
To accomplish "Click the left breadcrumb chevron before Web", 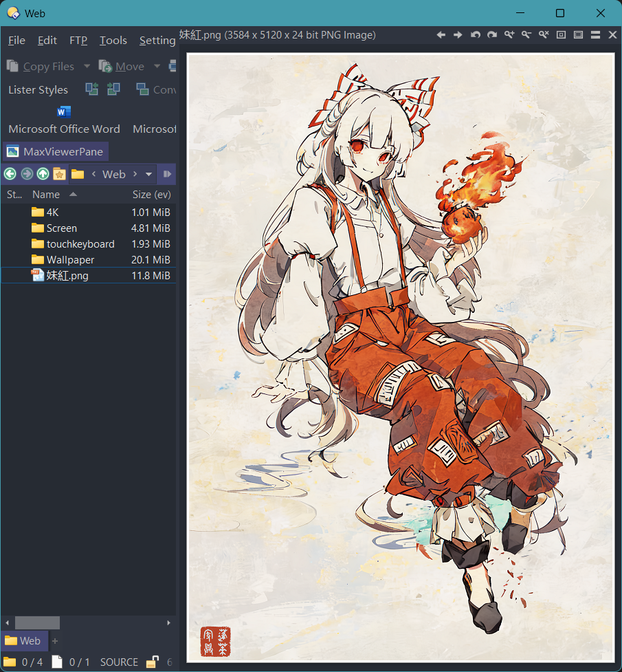I will [93, 174].
